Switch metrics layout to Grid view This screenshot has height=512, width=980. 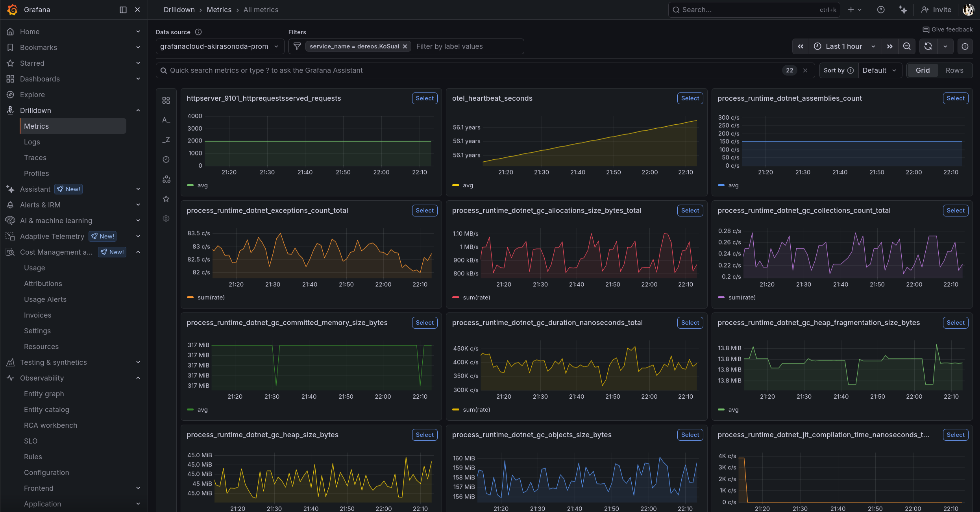point(923,70)
